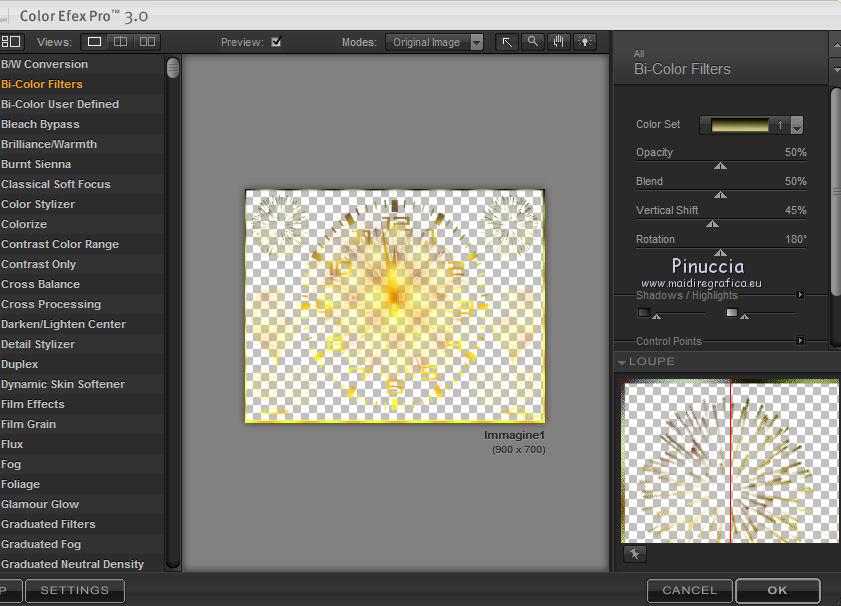Collapse the Loupe panel
The width and height of the screenshot is (841, 606).
(x=622, y=362)
